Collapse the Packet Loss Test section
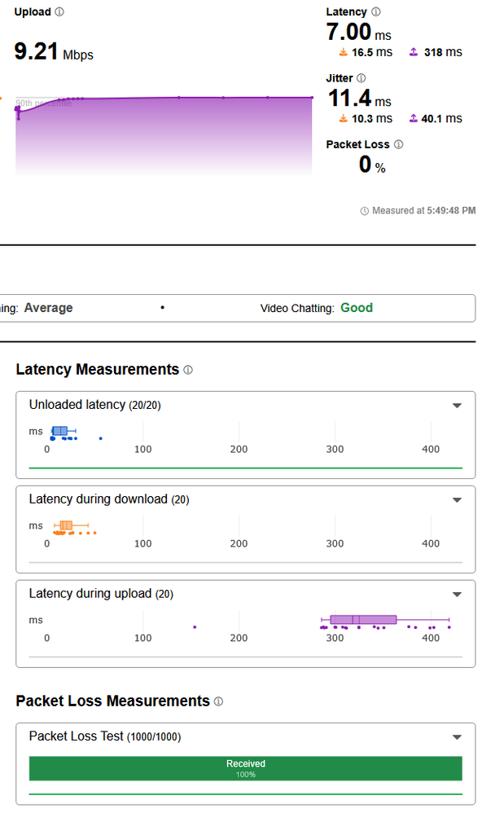504x813 pixels. click(x=457, y=737)
